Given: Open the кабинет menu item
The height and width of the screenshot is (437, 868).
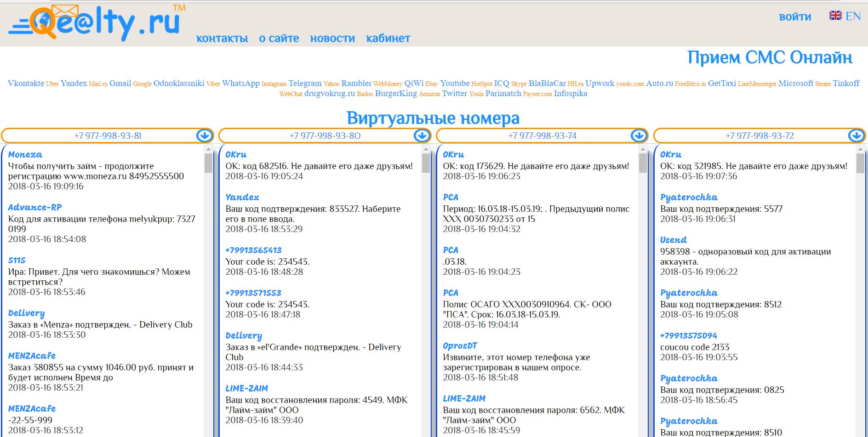Looking at the screenshot, I should point(388,38).
